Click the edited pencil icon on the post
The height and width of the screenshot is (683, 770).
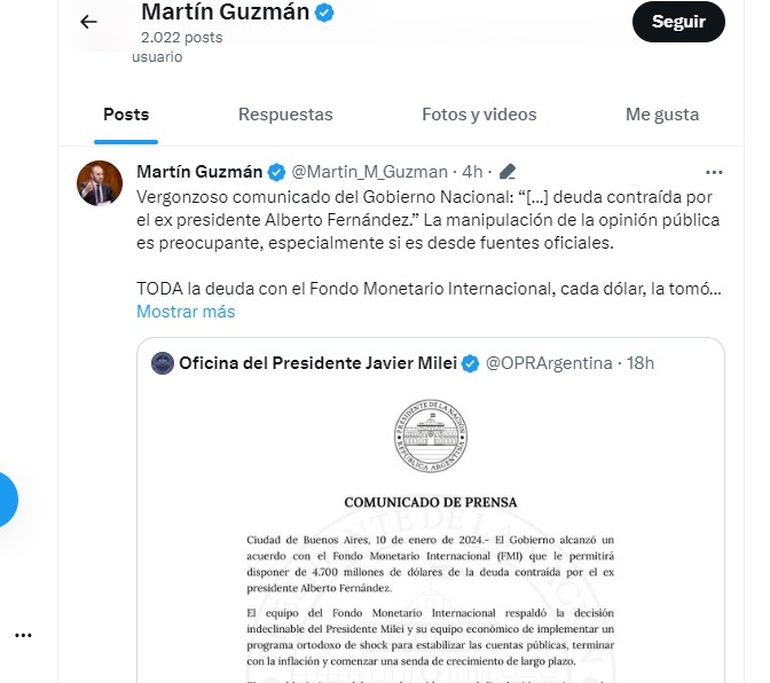pos(507,172)
